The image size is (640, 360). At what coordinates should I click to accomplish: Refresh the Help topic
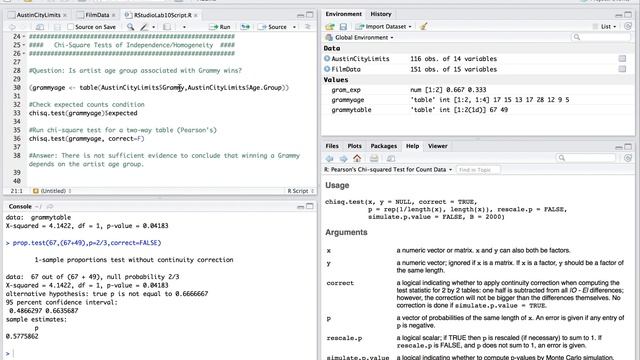[628, 158]
